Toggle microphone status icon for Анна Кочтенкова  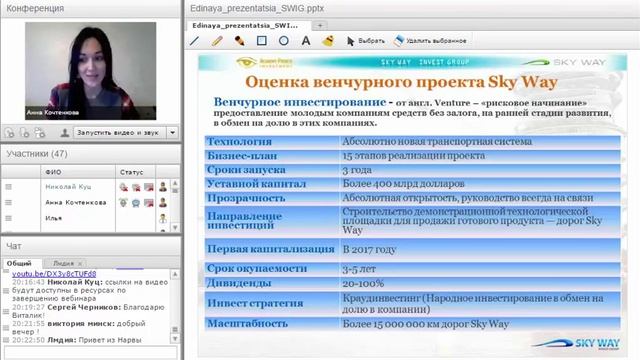click(123, 202)
